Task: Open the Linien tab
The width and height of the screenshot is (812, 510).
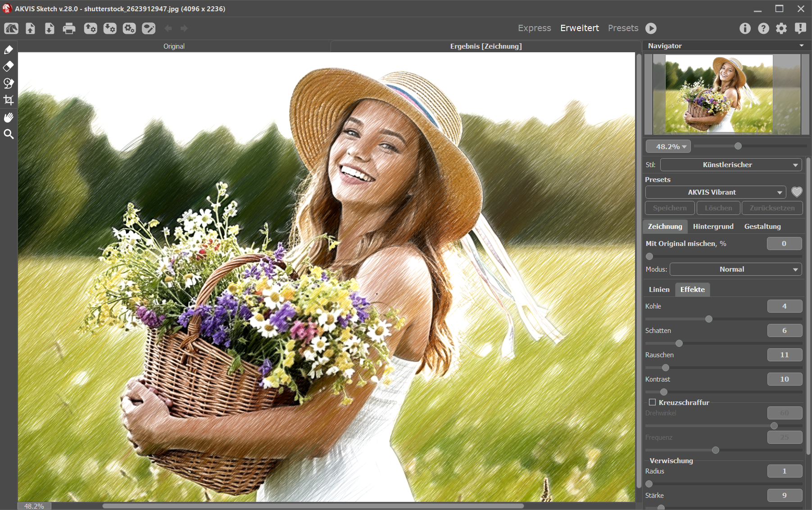Action: coord(659,290)
